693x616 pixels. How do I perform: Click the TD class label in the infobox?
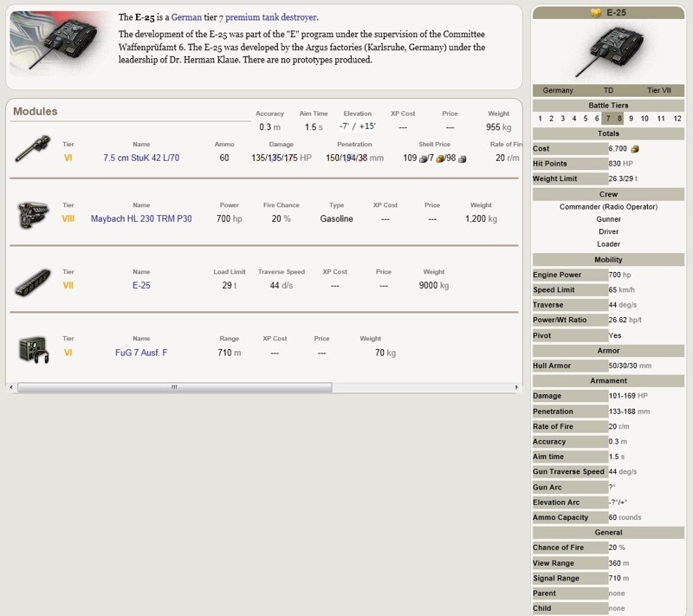(x=609, y=90)
